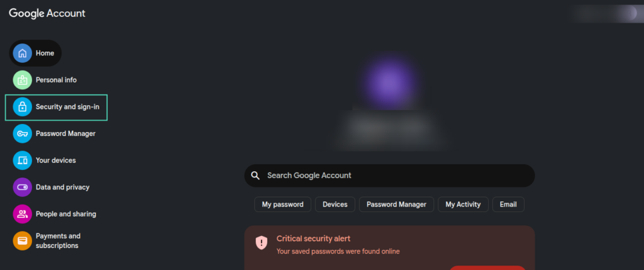The image size is (644, 270).
Task: Click the Home house icon
Action: (x=23, y=53)
